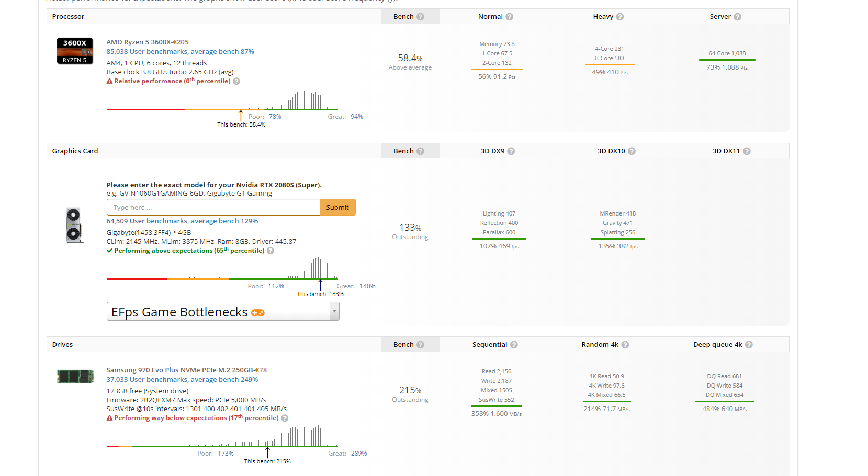Click help icon beside 3D DX10
The width and height of the screenshot is (868, 476).
coord(632,151)
